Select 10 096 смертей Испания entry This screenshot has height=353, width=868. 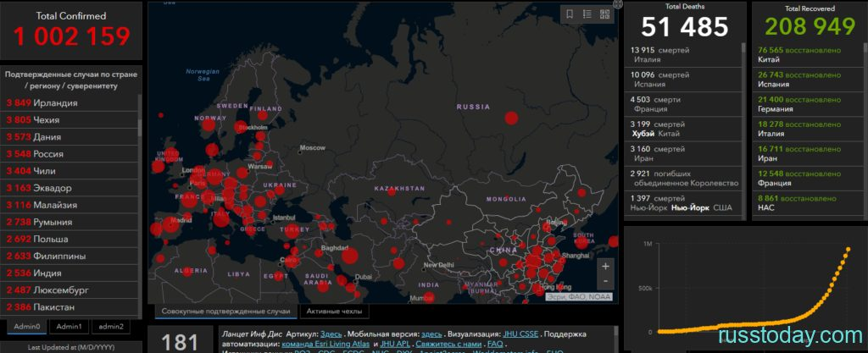[x=682, y=80]
